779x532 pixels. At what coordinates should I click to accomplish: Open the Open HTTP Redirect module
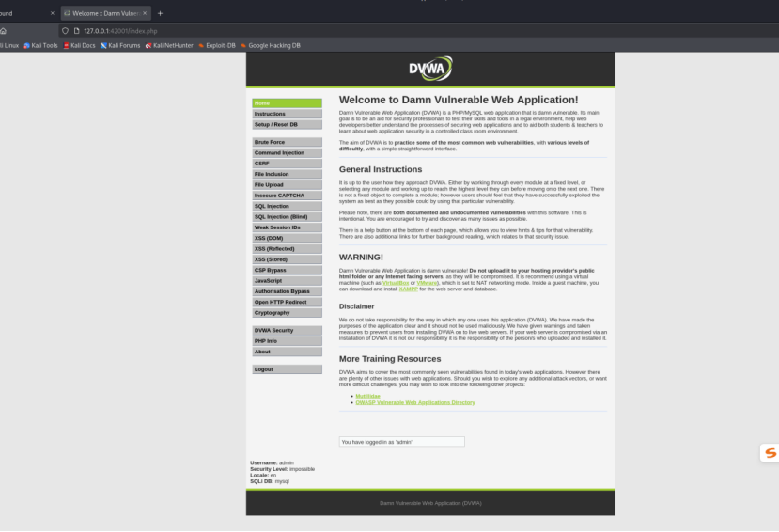tap(288, 303)
